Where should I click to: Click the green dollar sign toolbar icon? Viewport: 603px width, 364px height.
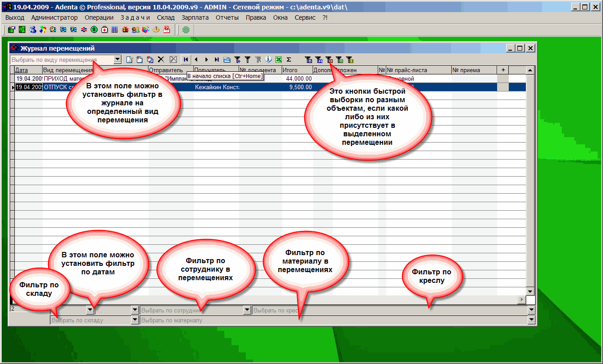coord(94,30)
